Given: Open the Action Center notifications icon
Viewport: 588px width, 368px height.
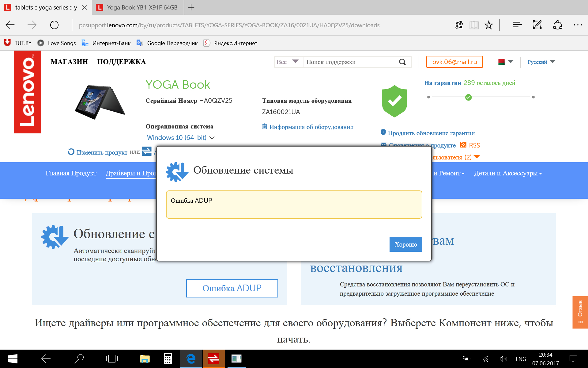Looking at the screenshot, I should coord(573,359).
